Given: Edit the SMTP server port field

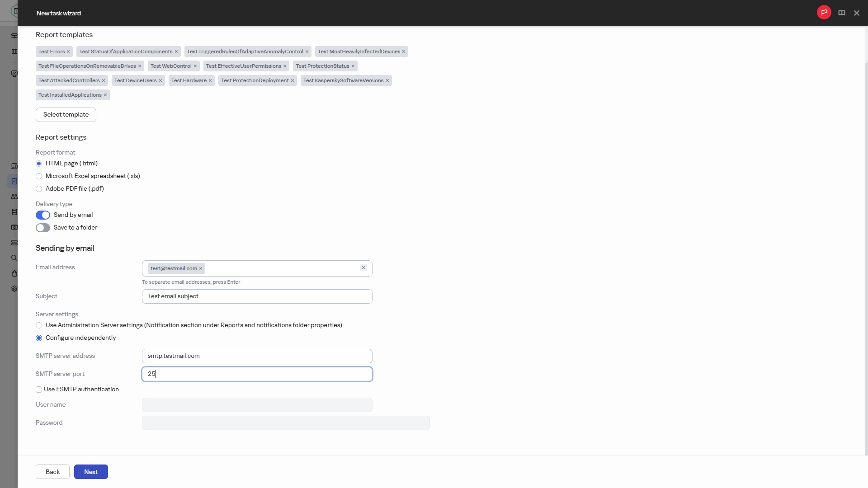Looking at the screenshot, I should pos(257,374).
